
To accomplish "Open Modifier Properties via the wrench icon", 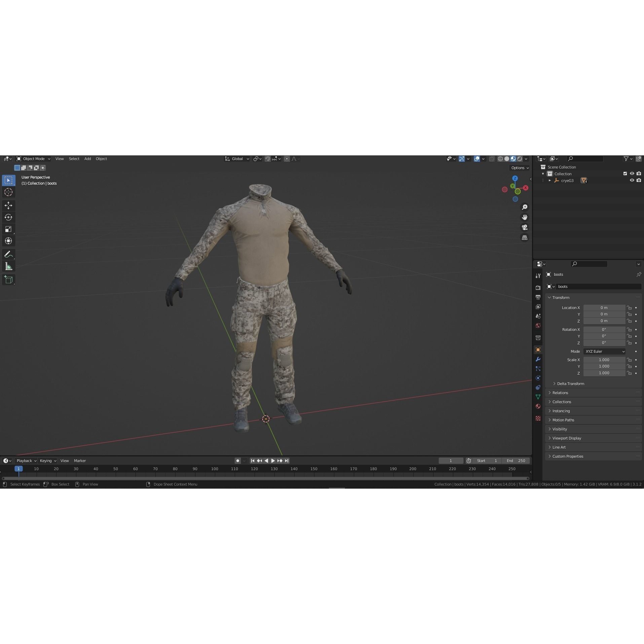I will (x=538, y=359).
